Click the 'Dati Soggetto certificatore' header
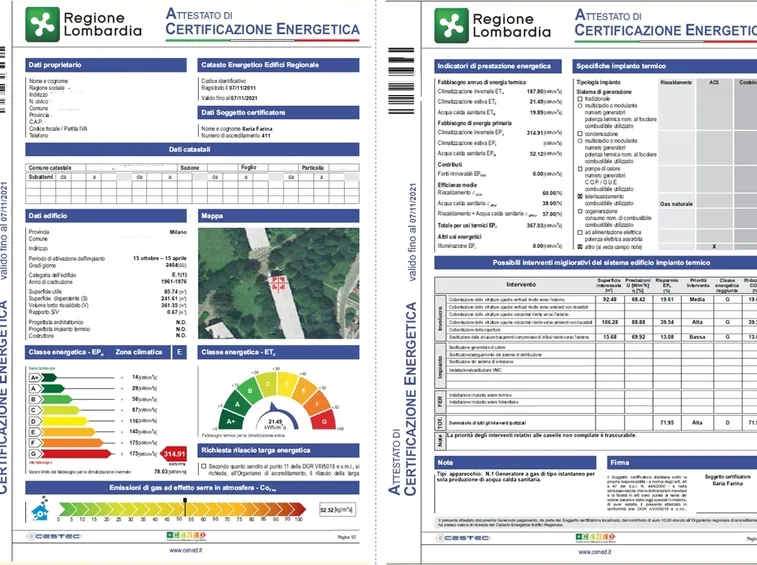The image size is (757, 565). pos(278,113)
